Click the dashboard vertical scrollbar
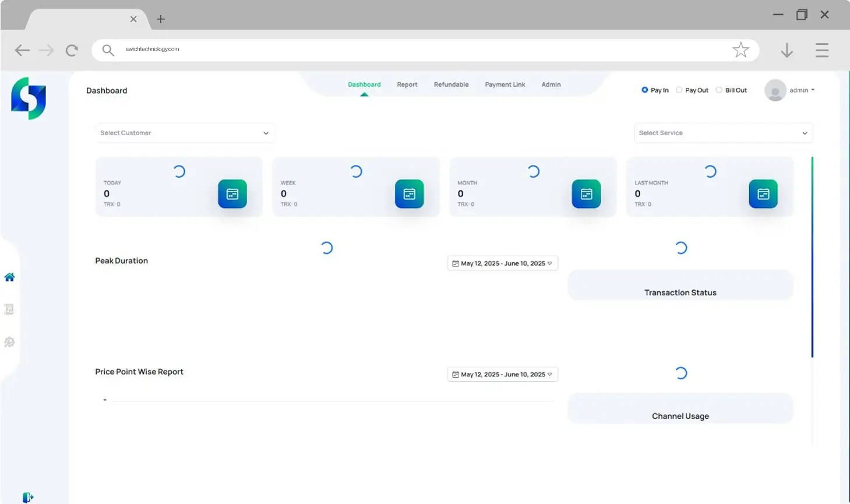 [x=812, y=256]
